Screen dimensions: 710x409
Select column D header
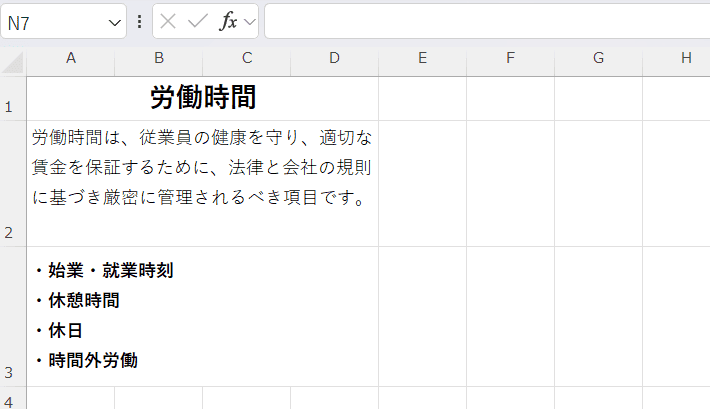click(x=334, y=59)
